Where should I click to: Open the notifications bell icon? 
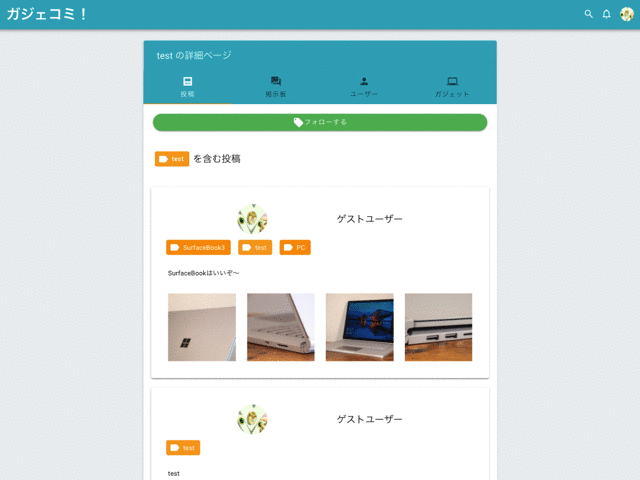607,14
